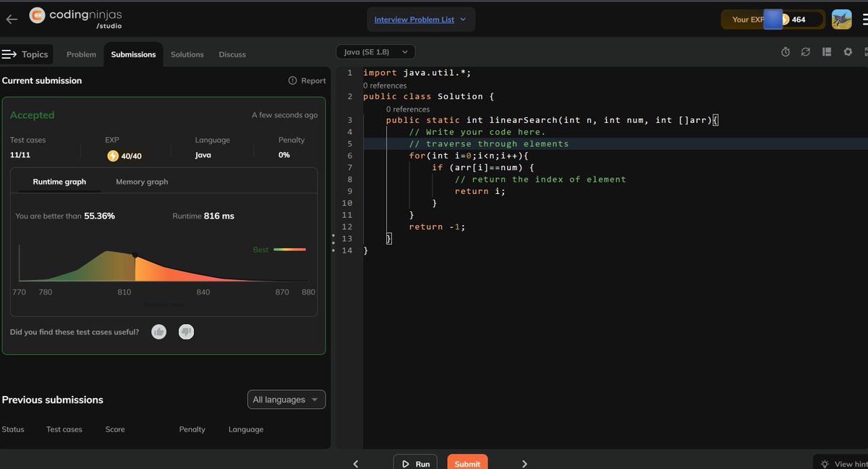Open editor settings gear icon
This screenshot has height=469, width=868.
tap(848, 52)
